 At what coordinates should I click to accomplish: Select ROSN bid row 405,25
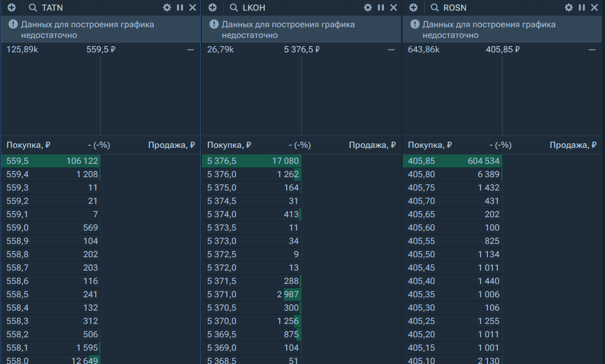tap(452, 321)
